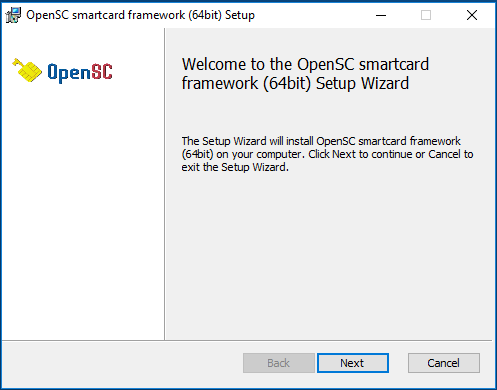Click "(64bit)" in the welcome heading
Image resolution: width=497 pixels, height=390 pixels.
(x=287, y=83)
